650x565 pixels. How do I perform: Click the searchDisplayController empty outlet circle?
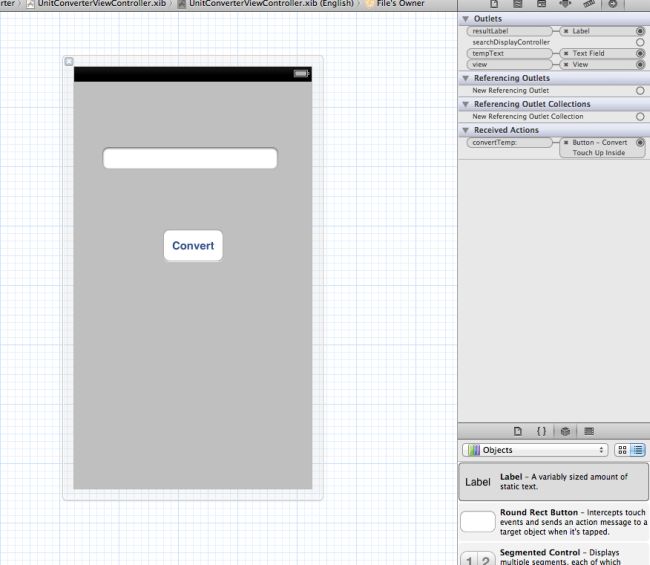pyautogui.click(x=640, y=42)
